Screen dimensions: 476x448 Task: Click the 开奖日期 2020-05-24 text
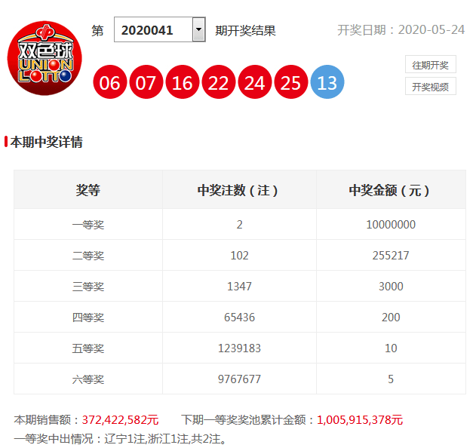point(401,30)
